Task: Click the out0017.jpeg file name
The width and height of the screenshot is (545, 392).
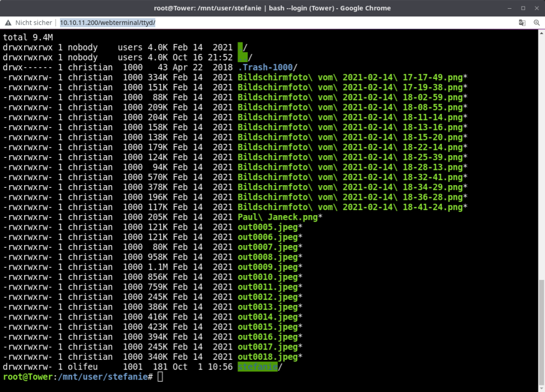Action: [x=270, y=347]
